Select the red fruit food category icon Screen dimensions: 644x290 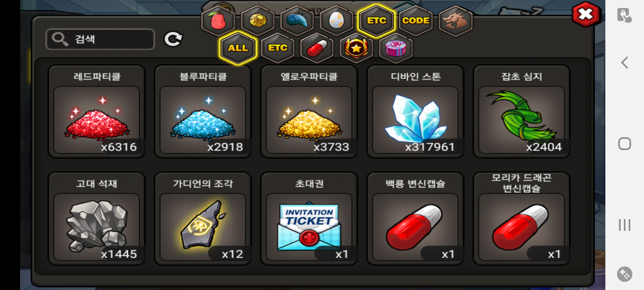click(218, 21)
